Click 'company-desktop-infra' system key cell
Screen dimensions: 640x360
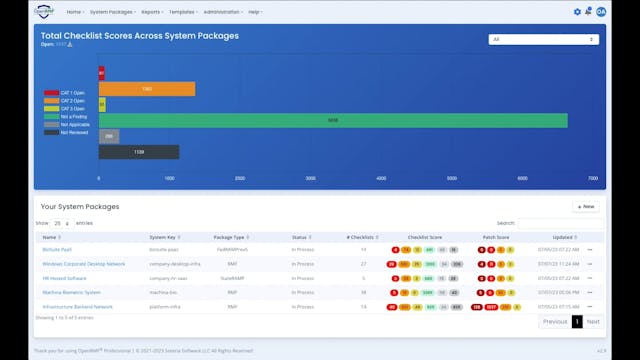(175, 264)
